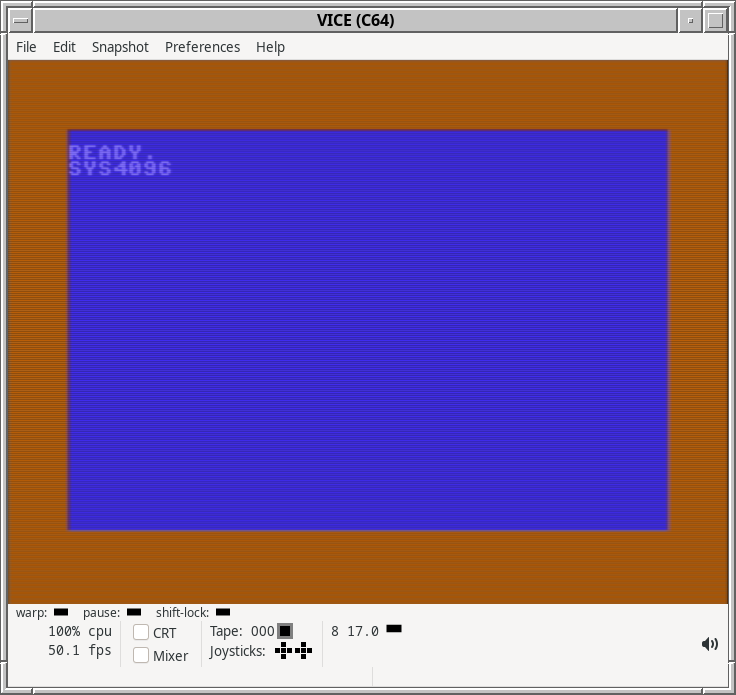Viewport: 736px width, 695px height.
Task: Click the second joystick indicator icon
Action: tap(304, 650)
